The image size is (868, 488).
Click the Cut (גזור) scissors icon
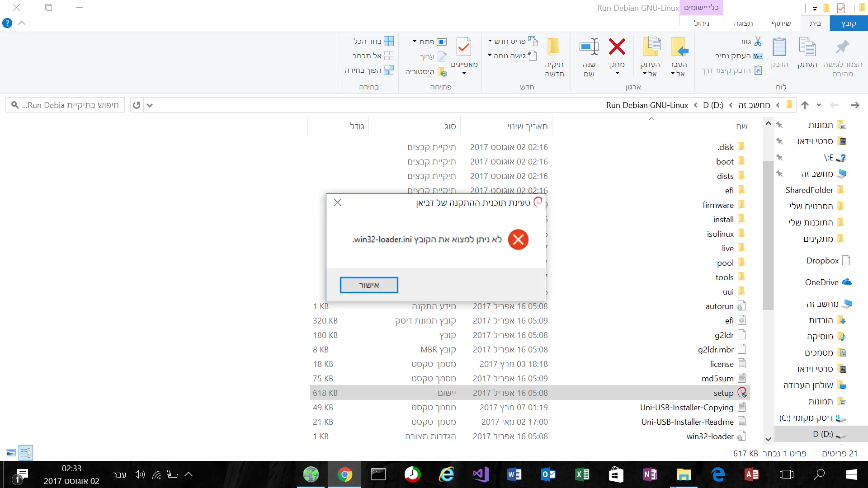tap(758, 42)
